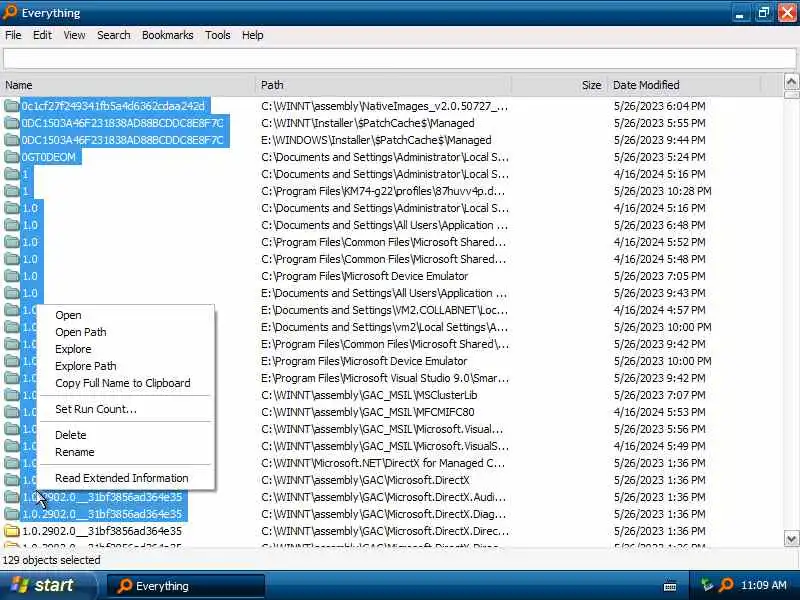800x600 pixels.
Task: Click the 11:09 AM system clock
Action: point(764,585)
